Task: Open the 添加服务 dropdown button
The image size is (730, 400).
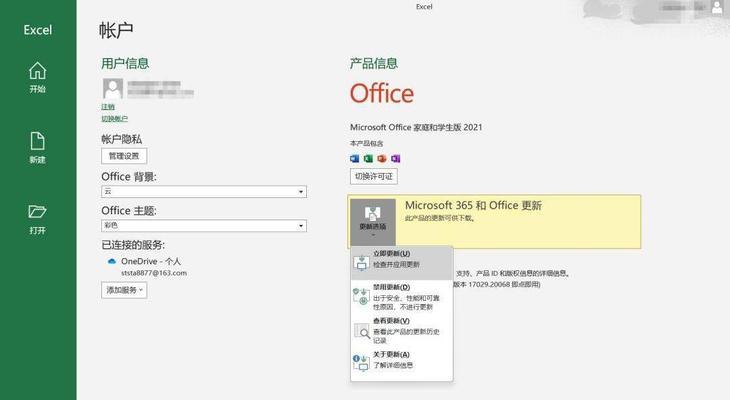Action: click(124, 290)
